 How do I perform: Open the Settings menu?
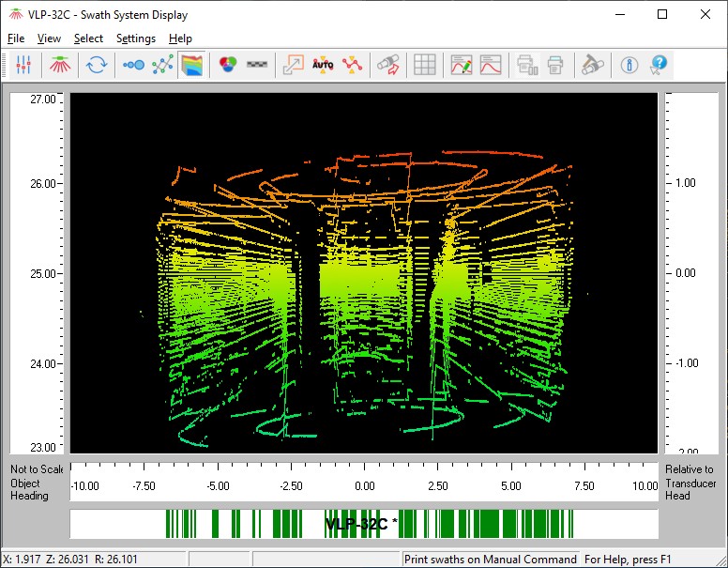coord(136,38)
